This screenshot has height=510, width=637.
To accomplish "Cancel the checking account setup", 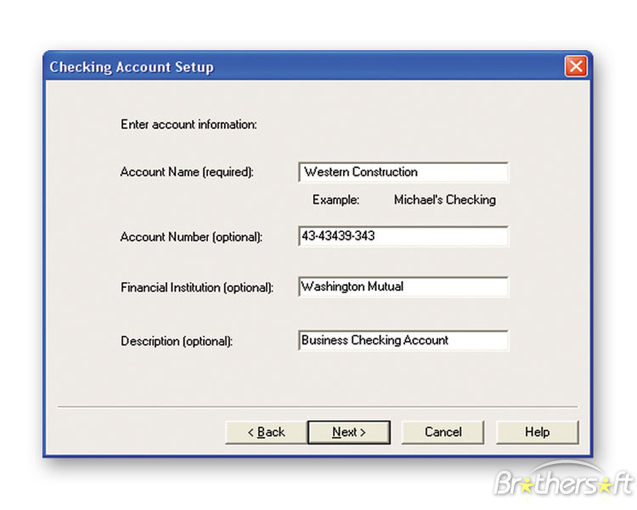I will [x=443, y=432].
